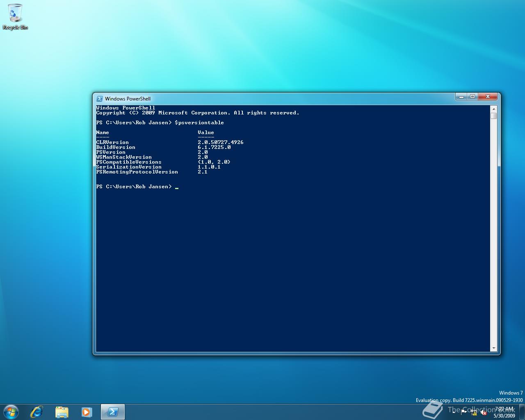
Task: Launch Internet Explorer from the taskbar
Action: point(37,411)
